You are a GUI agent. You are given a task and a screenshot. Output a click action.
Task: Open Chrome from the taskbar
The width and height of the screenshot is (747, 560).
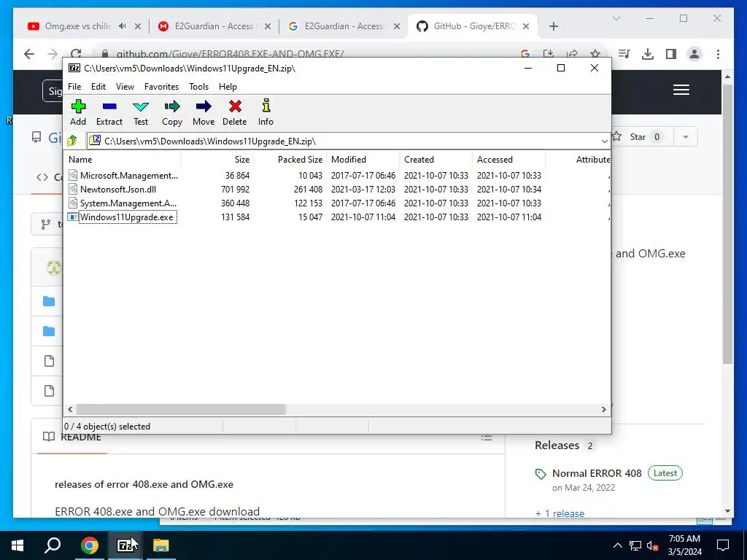tap(90, 545)
